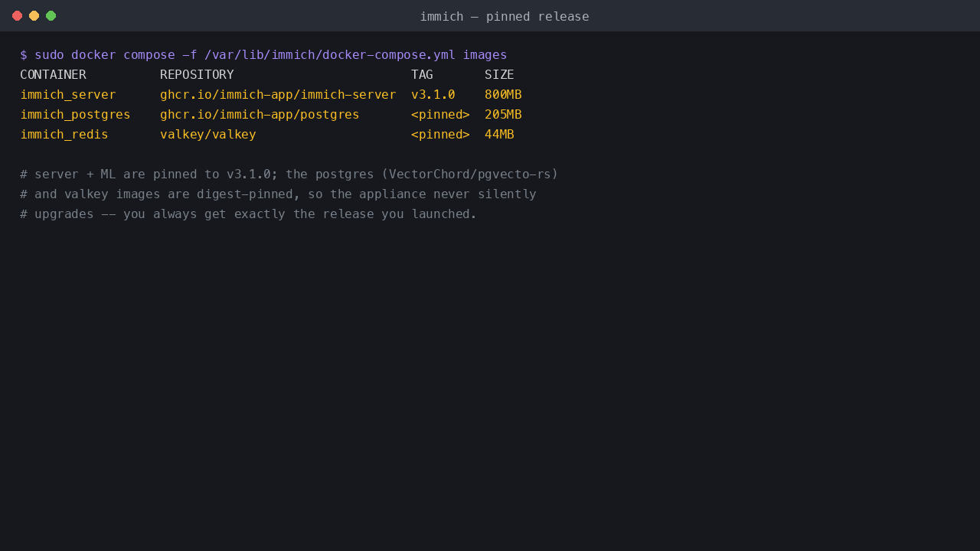Select the immich_postgres container name

pyautogui.click(x=75, y=115)
